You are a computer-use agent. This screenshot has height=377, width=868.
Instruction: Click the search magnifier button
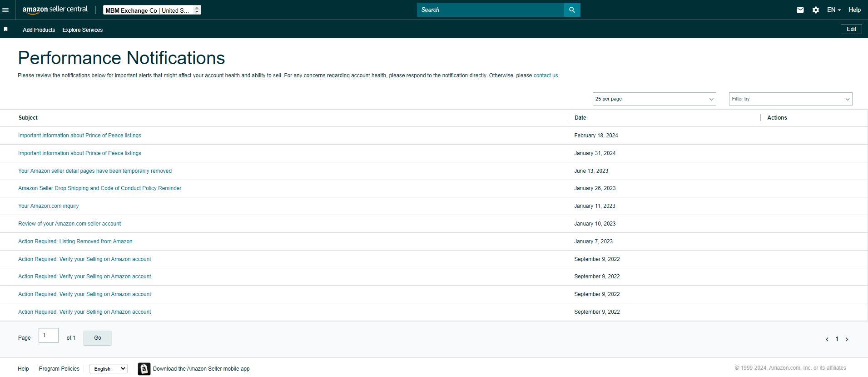tap(572, 10)
